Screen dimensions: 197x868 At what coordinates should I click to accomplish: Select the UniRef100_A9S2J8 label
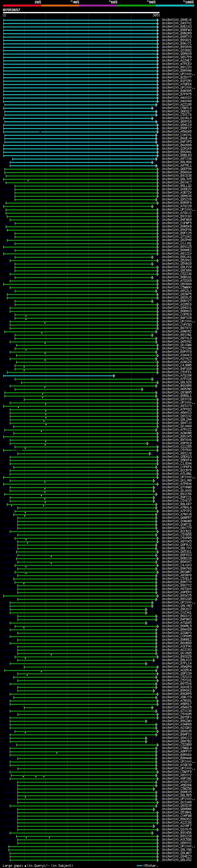pos(177,453)
